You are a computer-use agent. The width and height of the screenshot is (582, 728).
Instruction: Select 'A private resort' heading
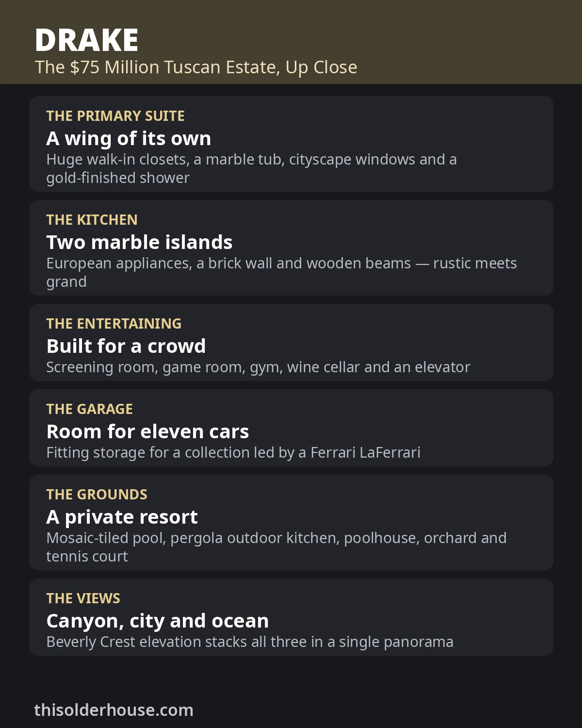coord(122,517)
